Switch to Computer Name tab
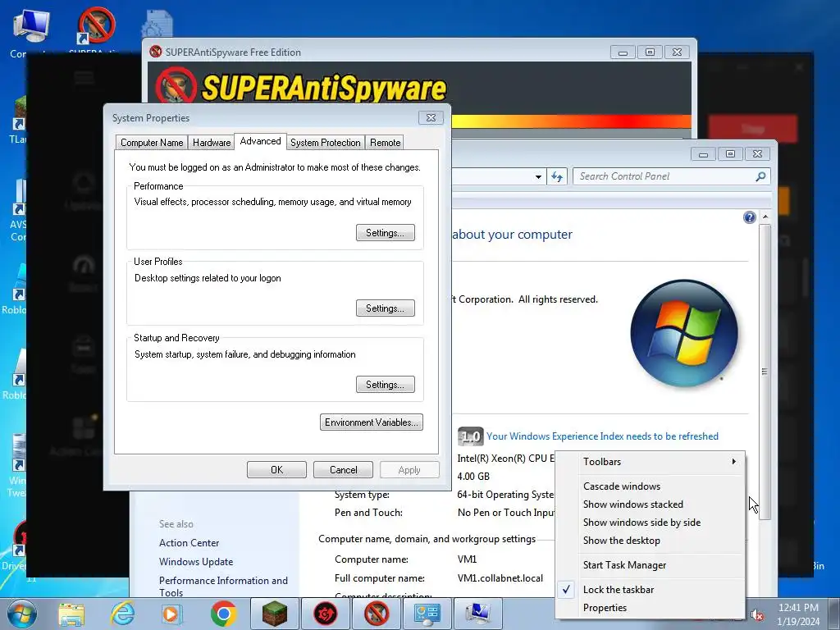840x630 pixels. pos(152,143)
